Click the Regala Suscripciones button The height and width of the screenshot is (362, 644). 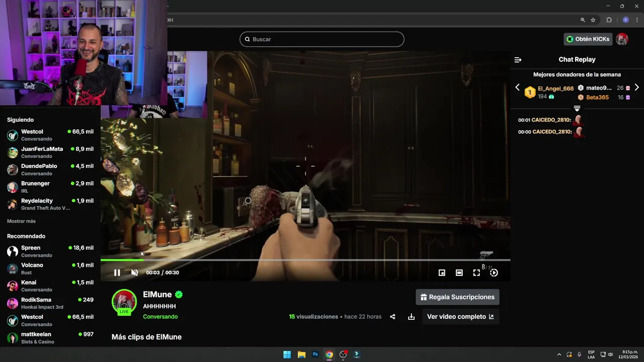[x=457, y=297]
